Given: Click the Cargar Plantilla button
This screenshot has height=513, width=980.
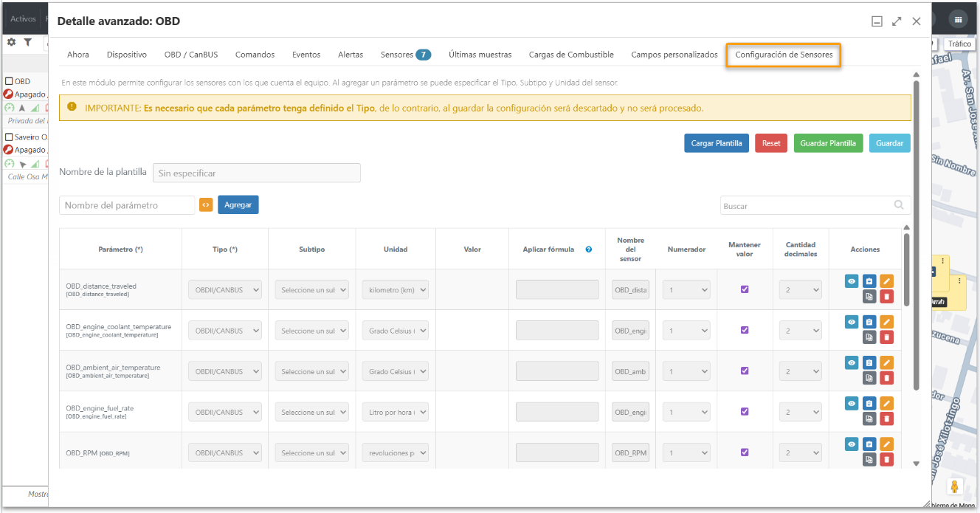Looking at the screenshot, I should (717, 143).
